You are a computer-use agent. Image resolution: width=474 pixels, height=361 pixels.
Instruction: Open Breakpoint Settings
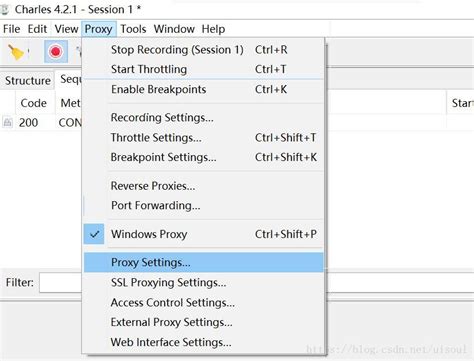click(x=204, y=157)
